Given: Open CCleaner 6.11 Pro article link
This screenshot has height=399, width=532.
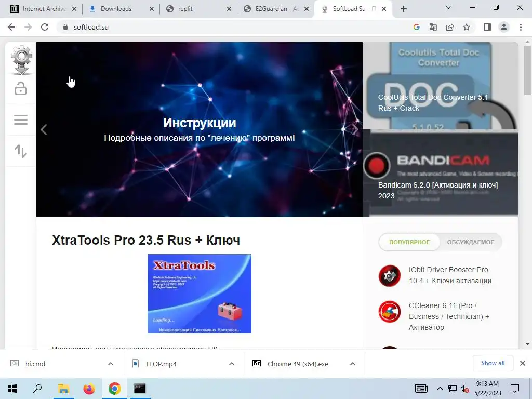Looking at the screenshot, I should pyautogui.click(x=448, y=316).
